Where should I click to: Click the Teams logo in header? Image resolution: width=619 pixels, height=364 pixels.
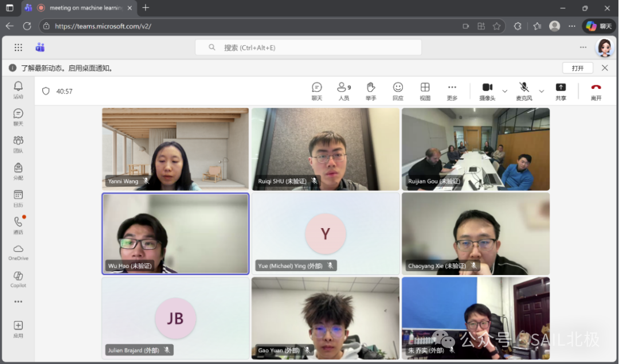(40, 48)
